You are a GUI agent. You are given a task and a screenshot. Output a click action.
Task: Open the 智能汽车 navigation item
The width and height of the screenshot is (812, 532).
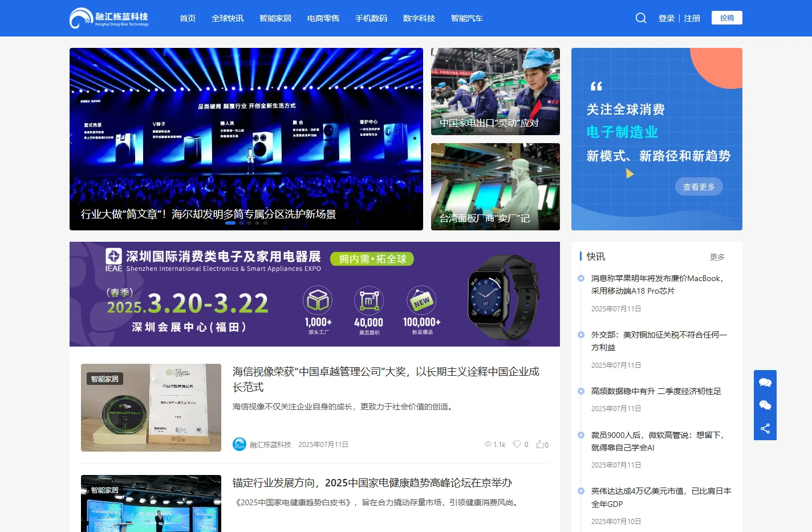tap(467, 18)
